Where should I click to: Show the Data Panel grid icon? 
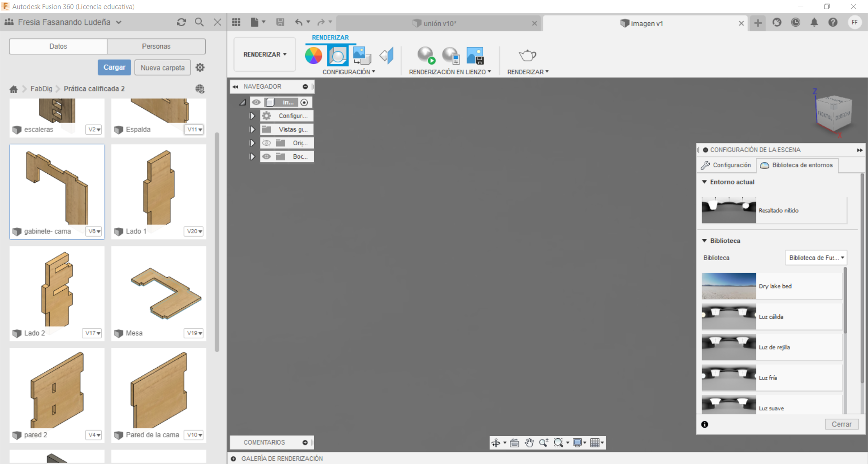click(236, 22)
